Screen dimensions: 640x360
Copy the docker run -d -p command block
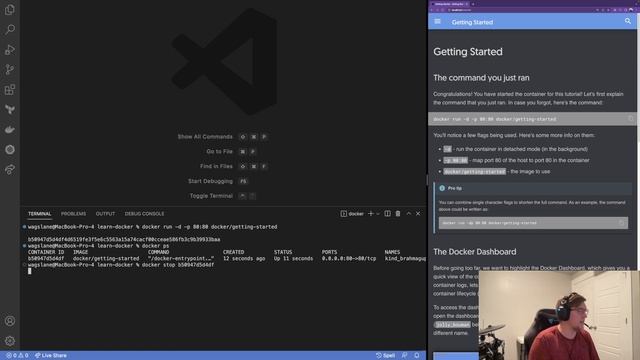tap(631, 119)
